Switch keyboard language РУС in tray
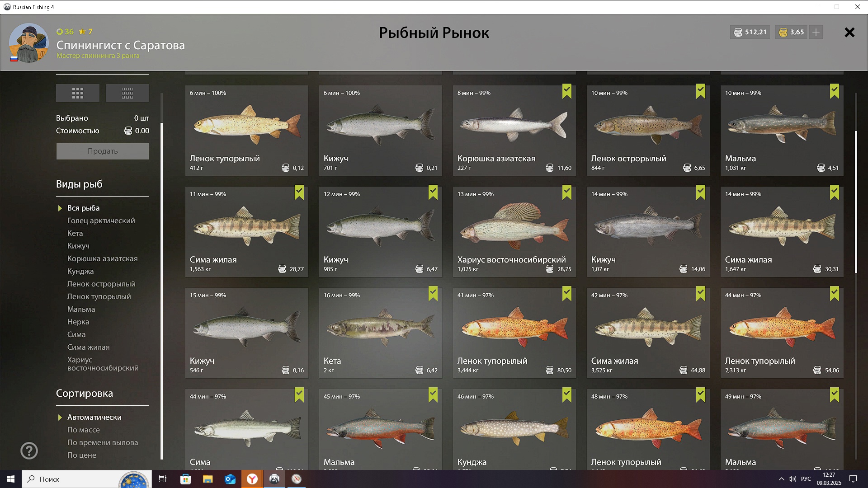Screen dimensions: 868x488 pos(806,479)
